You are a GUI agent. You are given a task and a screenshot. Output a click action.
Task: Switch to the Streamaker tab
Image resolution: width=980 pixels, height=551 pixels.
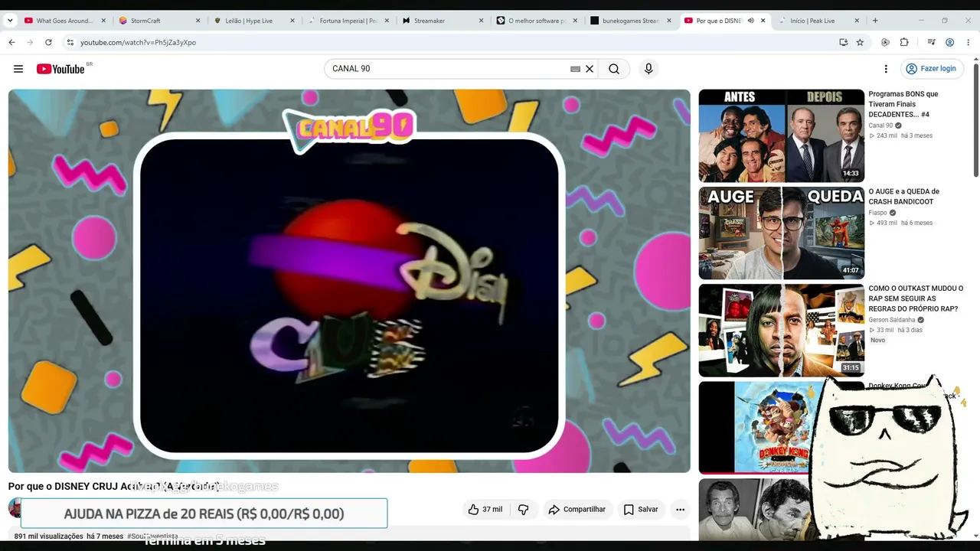(443, 21)
